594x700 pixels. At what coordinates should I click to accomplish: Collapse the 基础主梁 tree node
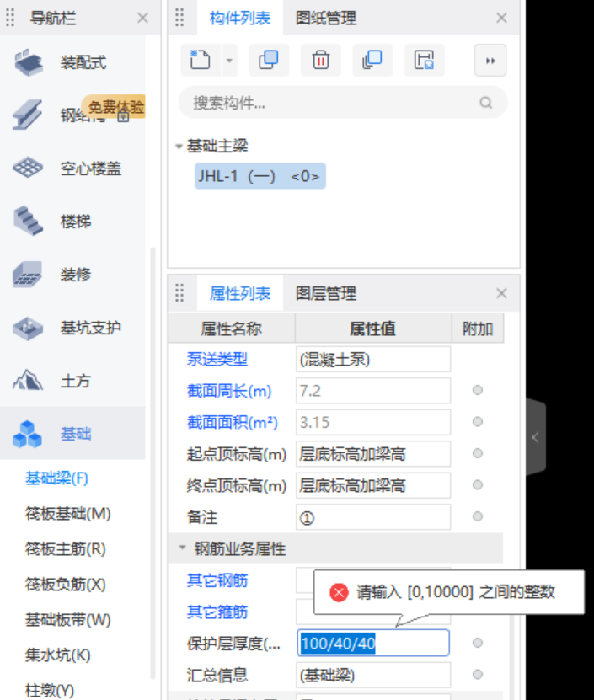pyautogui.click(x=179, y=147)
